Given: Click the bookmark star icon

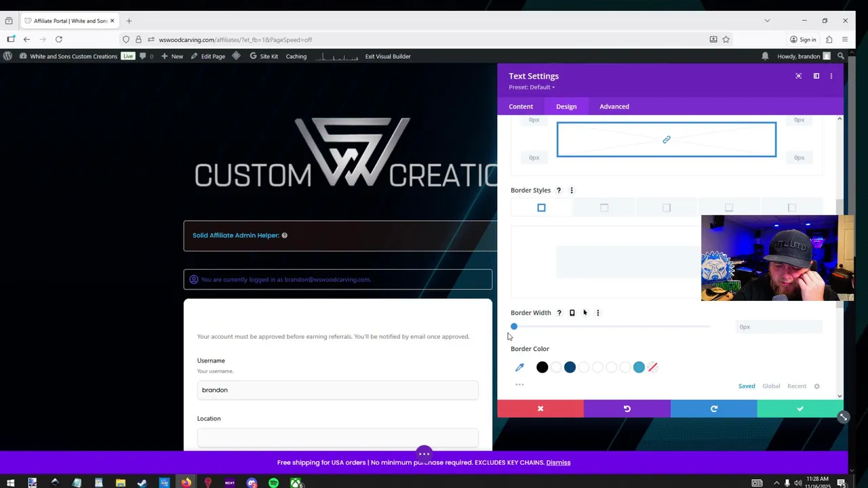Looking at the screenshot, I should click(x=726, y=39).
